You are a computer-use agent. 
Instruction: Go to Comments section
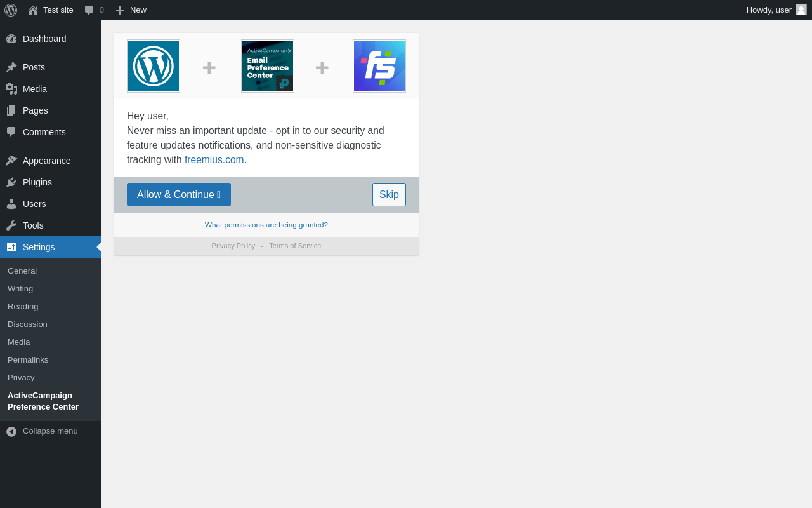[51, 132]
